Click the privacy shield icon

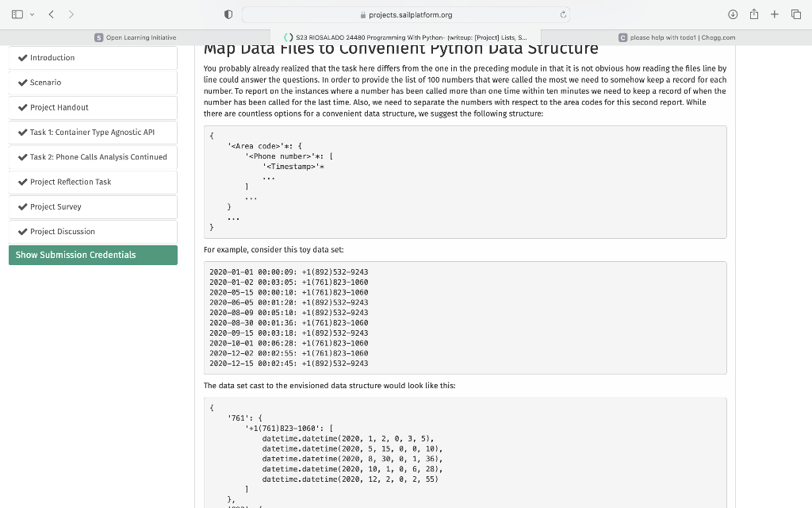[x=228, y=14]
